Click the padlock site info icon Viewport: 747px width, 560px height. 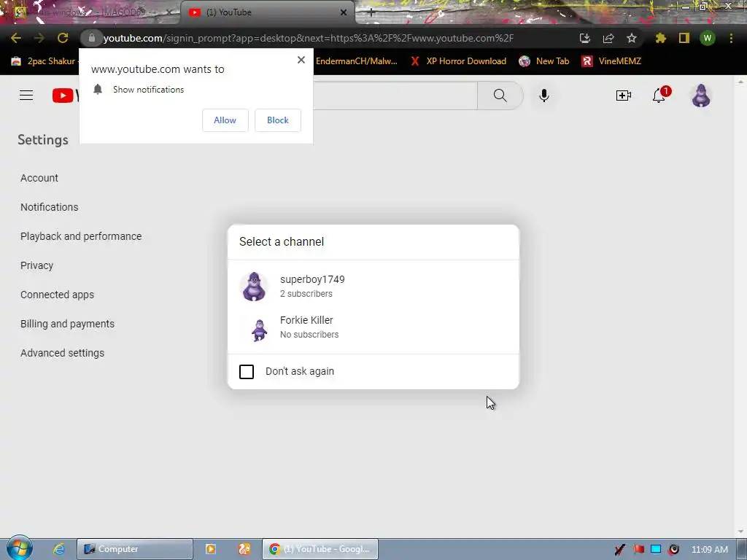92,38
